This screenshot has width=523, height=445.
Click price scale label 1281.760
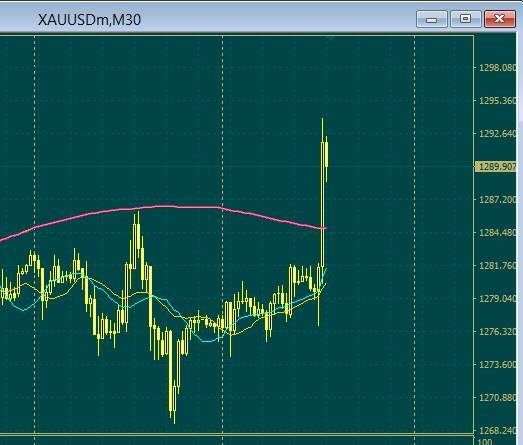pos(497,266)
